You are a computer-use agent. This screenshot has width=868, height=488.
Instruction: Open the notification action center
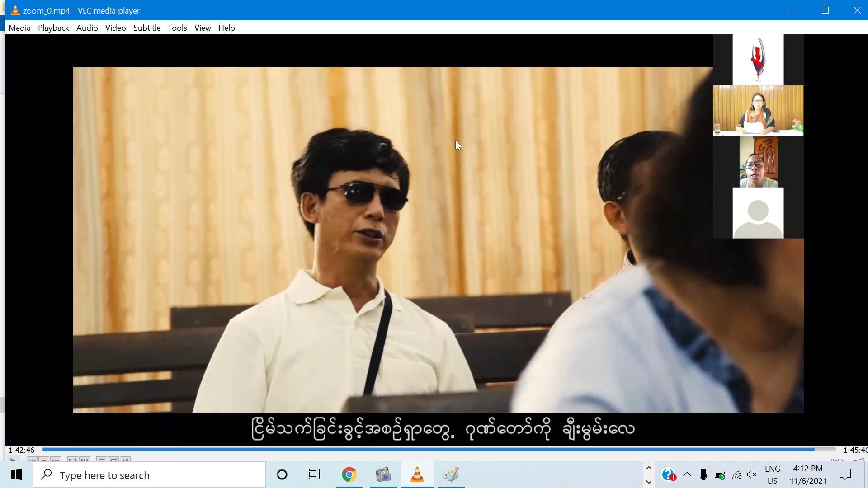[845, 475]
